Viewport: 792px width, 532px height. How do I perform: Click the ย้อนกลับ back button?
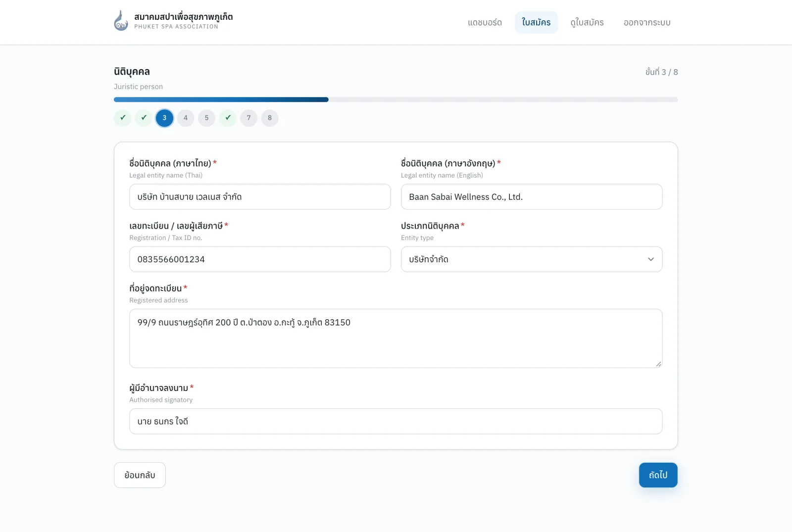140,475
